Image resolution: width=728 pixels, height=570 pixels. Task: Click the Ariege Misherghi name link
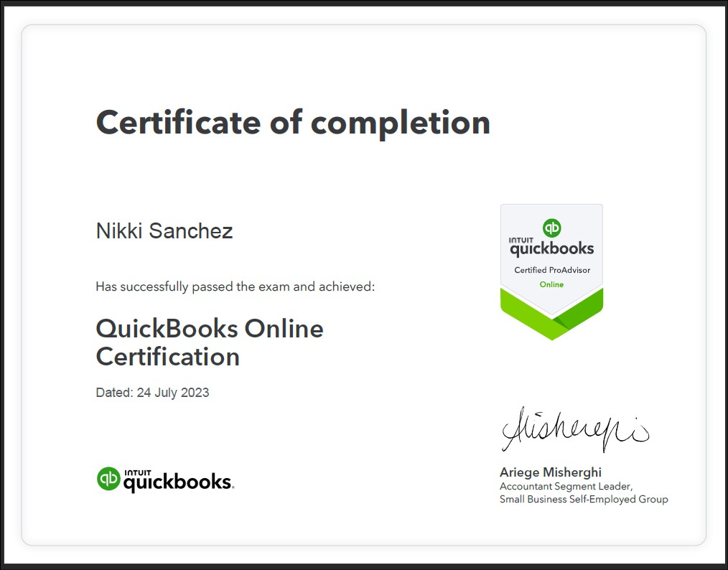pos(549,472)
